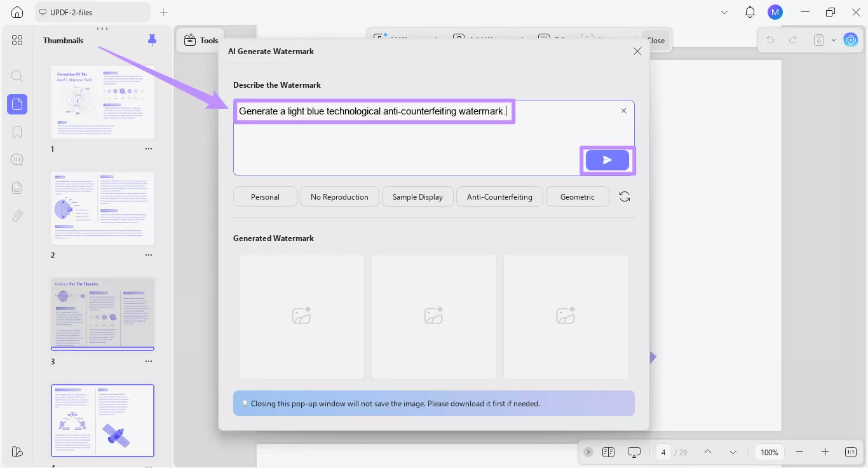Click the "Generated Watermark" heading
This screenshot has height=468, width=868.
click(274, 238)
